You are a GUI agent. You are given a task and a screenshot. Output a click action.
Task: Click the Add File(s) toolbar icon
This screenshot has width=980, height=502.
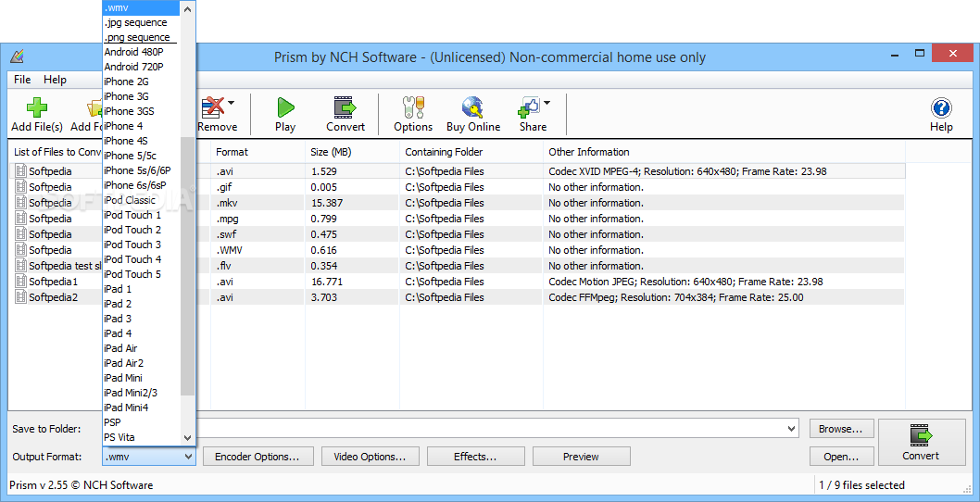coord(37,107)
